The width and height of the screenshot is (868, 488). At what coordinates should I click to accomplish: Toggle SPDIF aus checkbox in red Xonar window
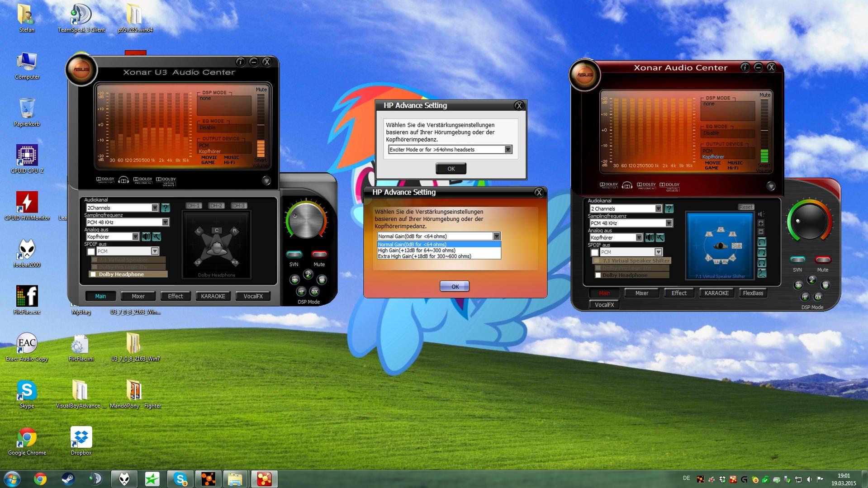[x=595, y=252]
